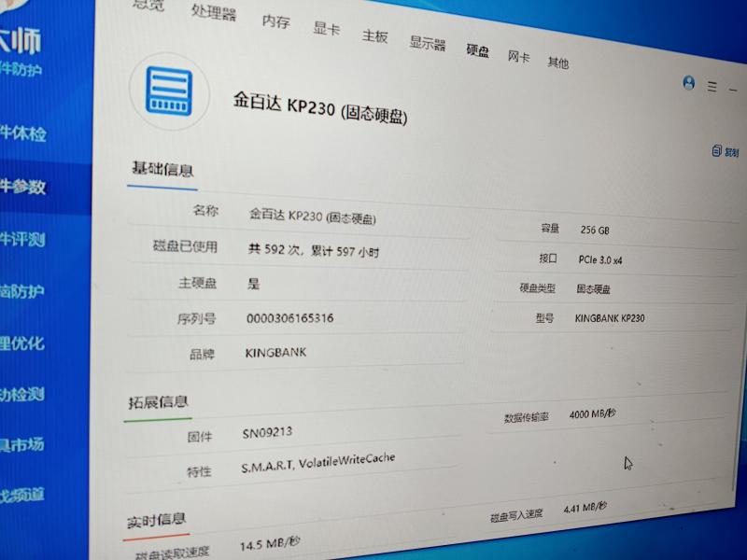747x560 pixels.
Task: Select 硬件参数 in the sidebar
Action: 22,187
